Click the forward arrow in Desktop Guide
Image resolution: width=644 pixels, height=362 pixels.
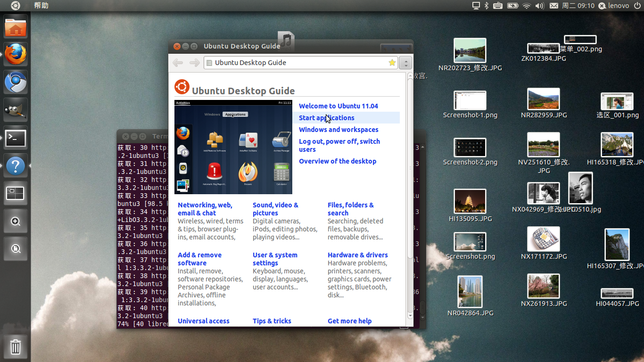coord(194,63)
